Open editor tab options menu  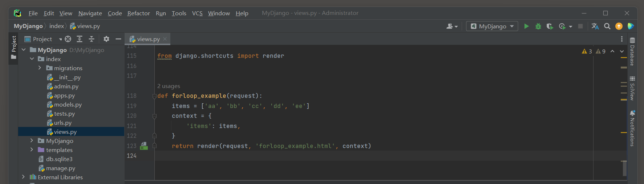pos(622,39)
